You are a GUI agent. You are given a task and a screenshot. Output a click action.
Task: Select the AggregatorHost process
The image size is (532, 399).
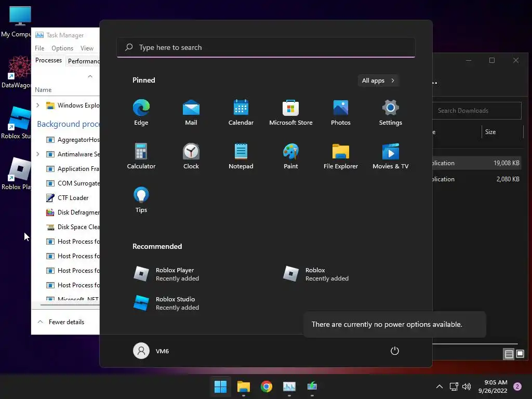click(66, 140)
